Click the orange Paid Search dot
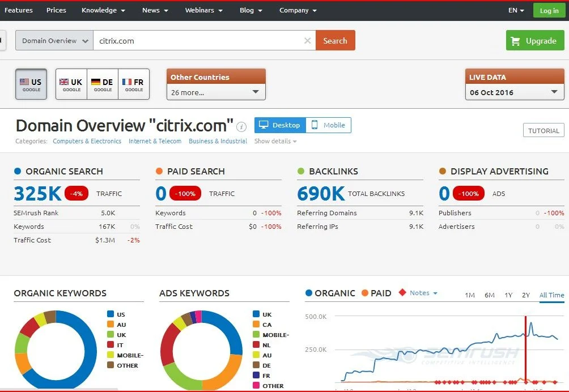569x392 pixels. (159, 171)
